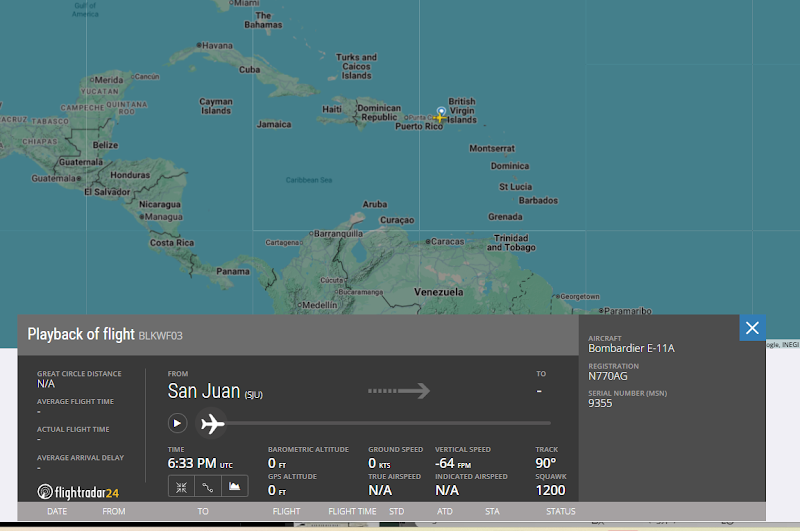Click the airplane marker on playback timeline

[212, 424]
